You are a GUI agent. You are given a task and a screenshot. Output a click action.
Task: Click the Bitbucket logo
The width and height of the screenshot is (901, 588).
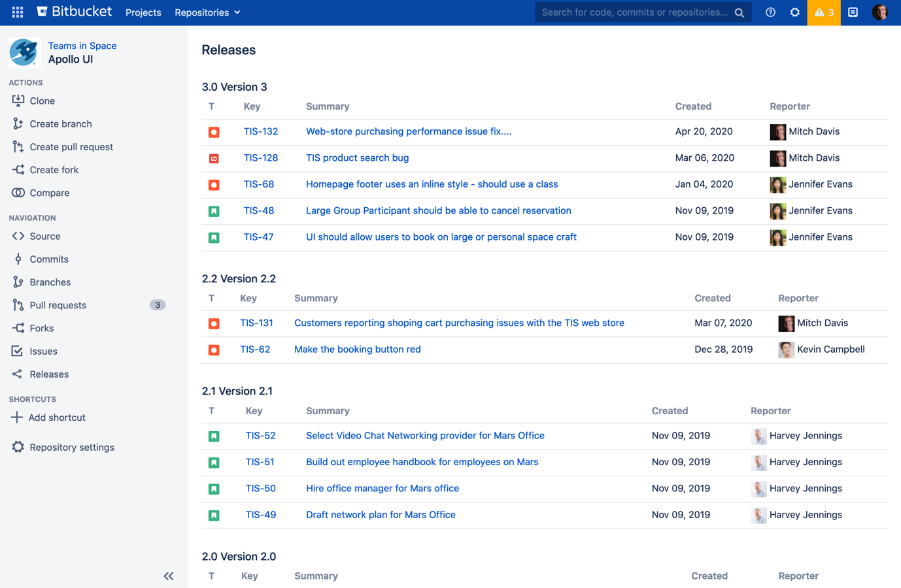coord(74,12)
